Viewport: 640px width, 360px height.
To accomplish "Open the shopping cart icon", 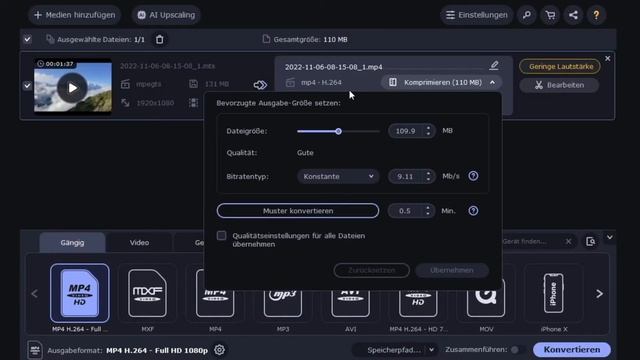I will point(550,15).
